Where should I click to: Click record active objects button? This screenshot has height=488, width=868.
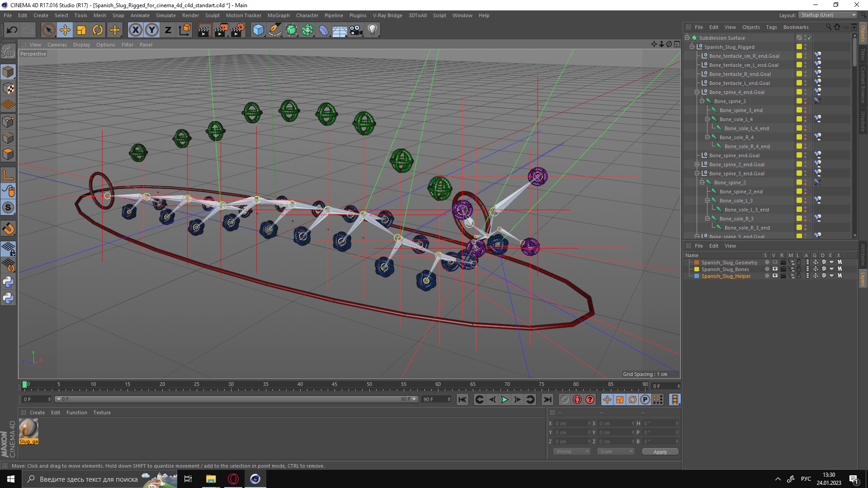coord(564,399)
